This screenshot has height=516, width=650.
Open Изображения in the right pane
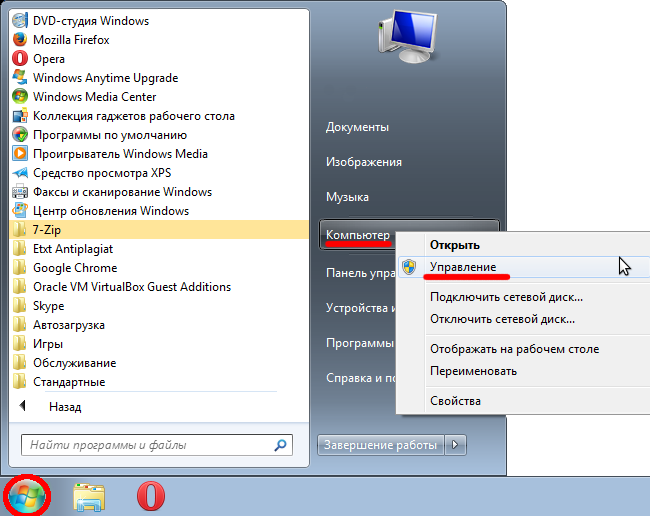(364, 162)
